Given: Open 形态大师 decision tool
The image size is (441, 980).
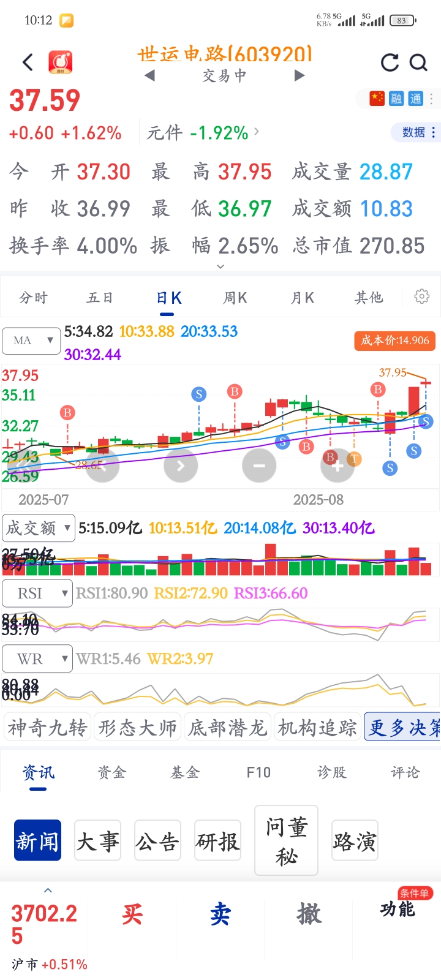Looking at the screenshot, I should point(137,727).
